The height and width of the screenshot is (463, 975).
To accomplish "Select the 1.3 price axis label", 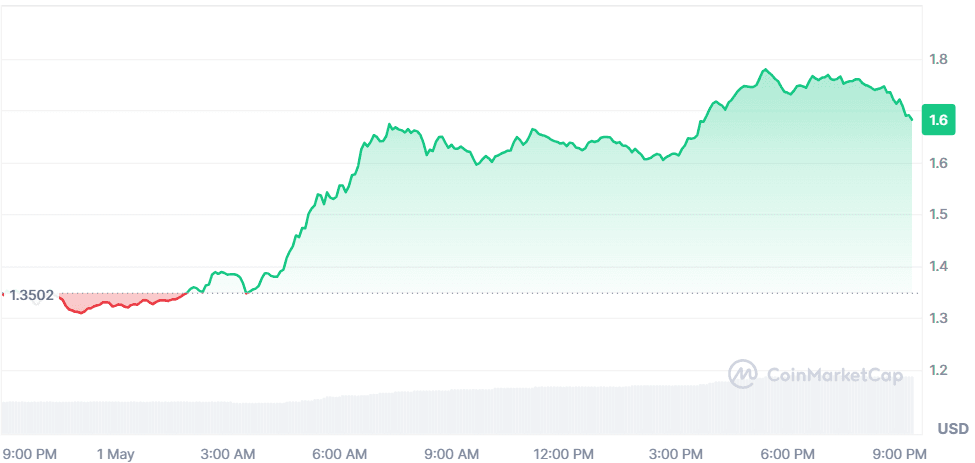I will coord(938,318).
